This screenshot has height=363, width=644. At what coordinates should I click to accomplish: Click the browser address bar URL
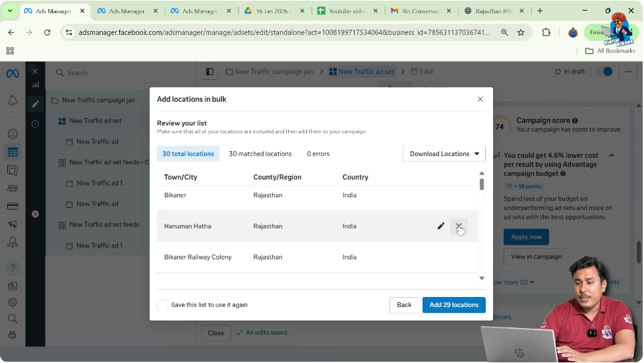(x=284, y=32)
